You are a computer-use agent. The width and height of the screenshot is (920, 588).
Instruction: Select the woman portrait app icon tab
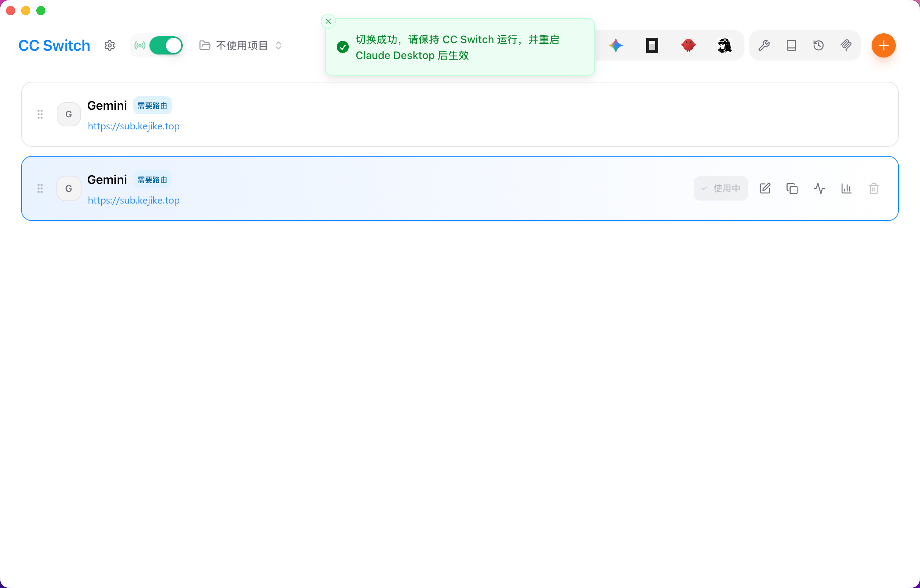tap(724, 45)
